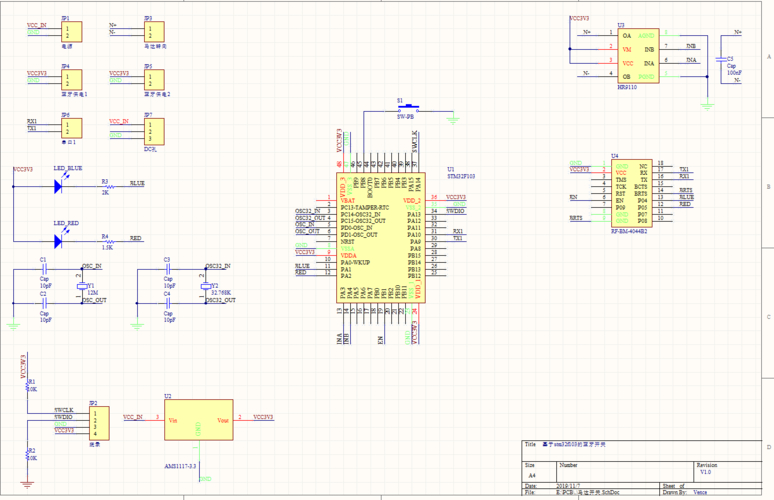774x500 pixels.
Task: Click the Drawn By field in title block
Action: [722, 492]
